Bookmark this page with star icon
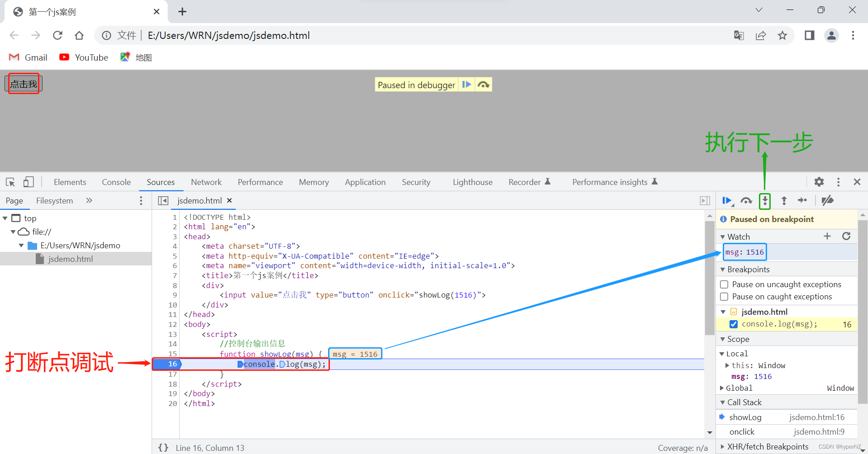 (x=782, y=35)
